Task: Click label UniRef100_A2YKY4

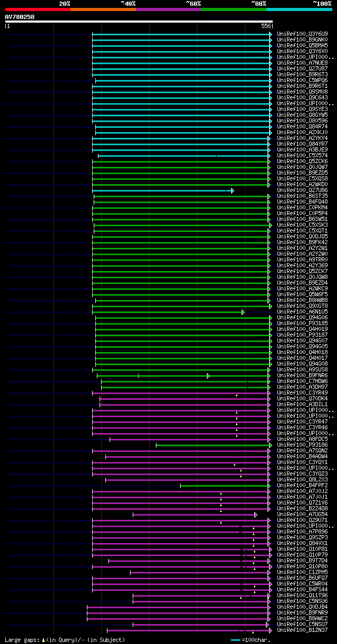Action: pyautogui.click(x=303, y=138)
